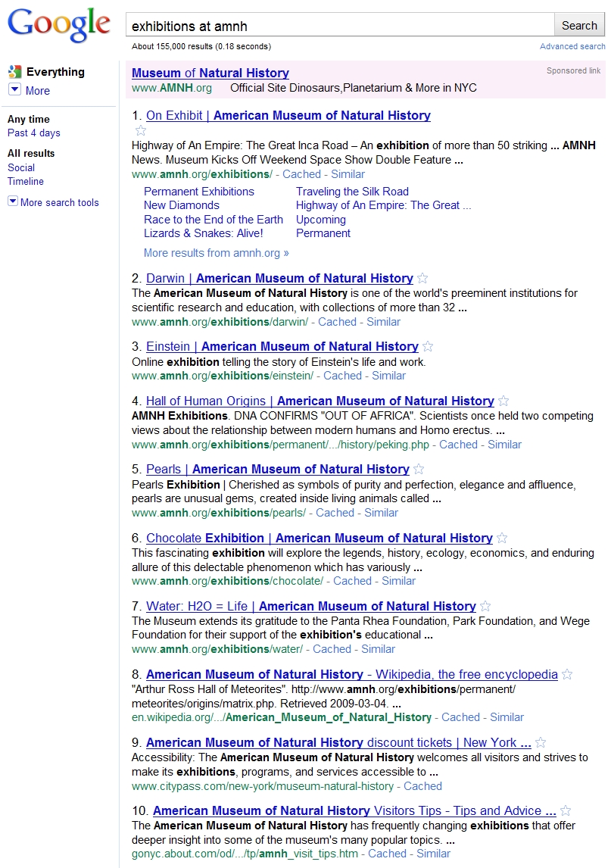The height and width of the screenshot is (868, 611).
Task: Open Similar link for Einstein result
Action: pyautogui.click(x=389, y=376)
